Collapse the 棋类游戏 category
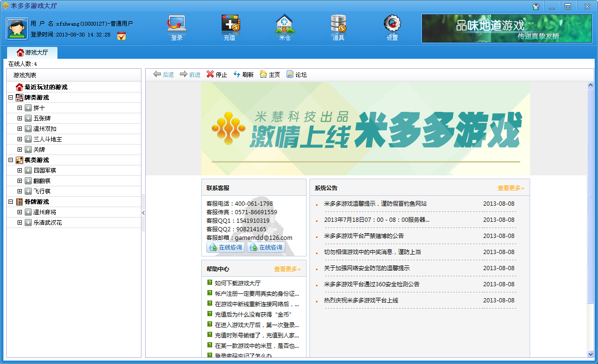 click(10, 160)
